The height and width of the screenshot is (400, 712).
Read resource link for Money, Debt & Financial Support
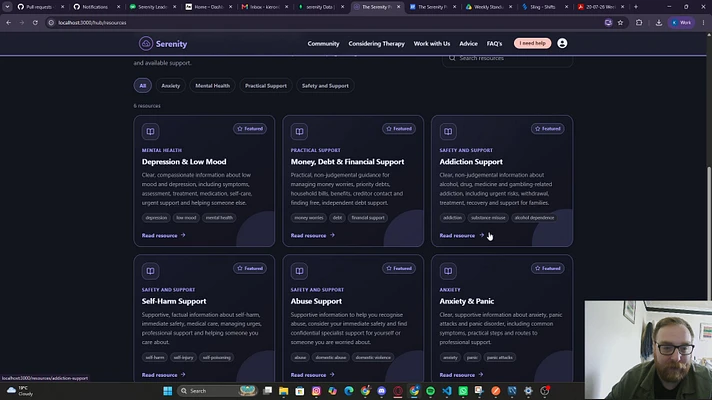tap(312, 236)
